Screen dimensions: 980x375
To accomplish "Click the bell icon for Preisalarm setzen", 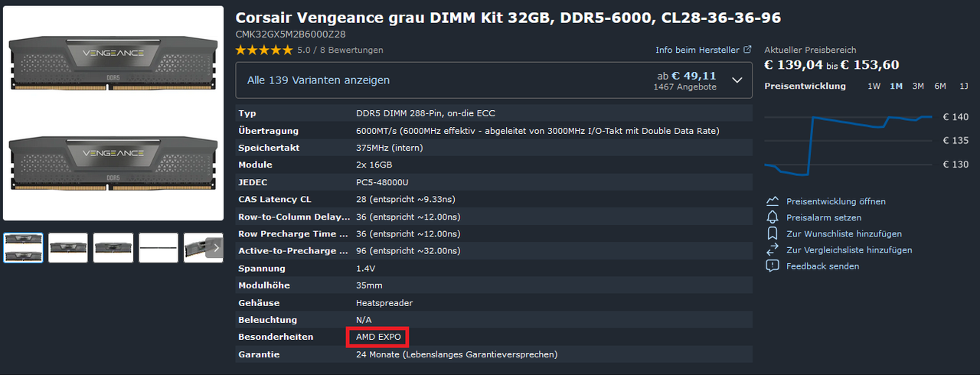I will 773,217.
